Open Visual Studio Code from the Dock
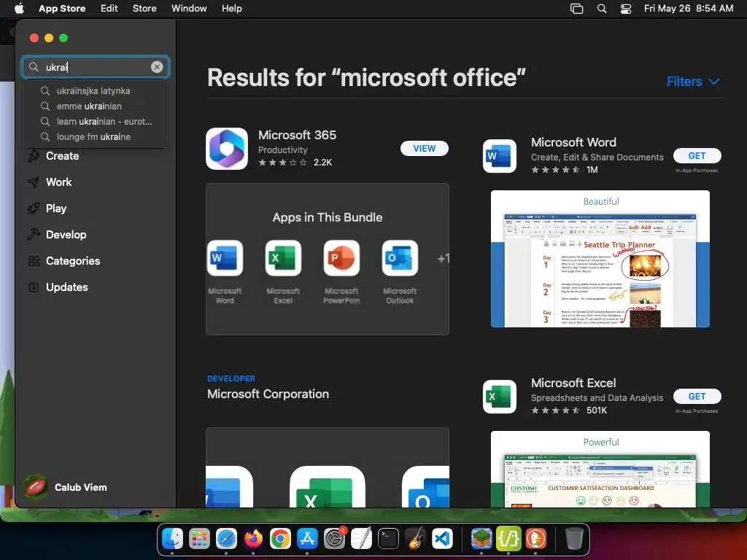 (x=442, y=539)
